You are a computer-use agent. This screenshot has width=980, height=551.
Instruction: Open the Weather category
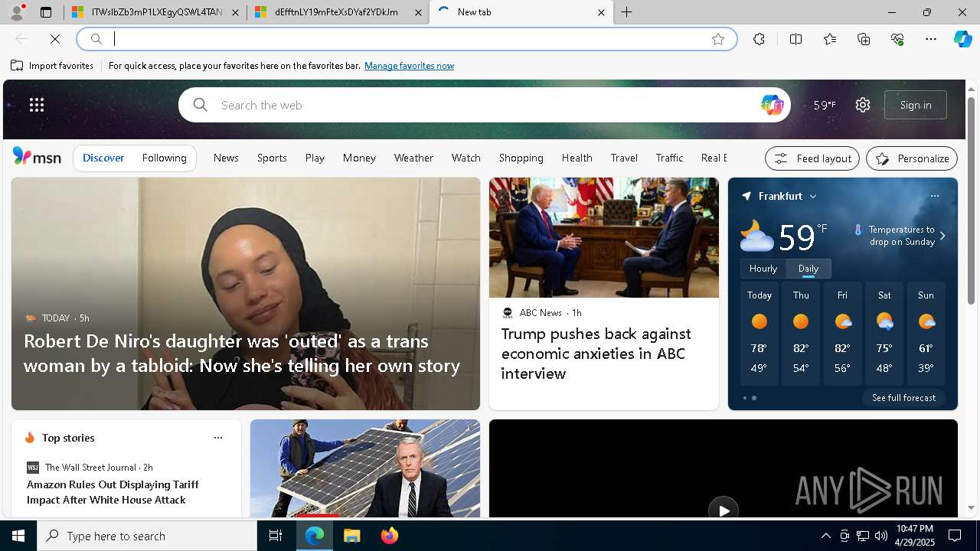[413, 158]
